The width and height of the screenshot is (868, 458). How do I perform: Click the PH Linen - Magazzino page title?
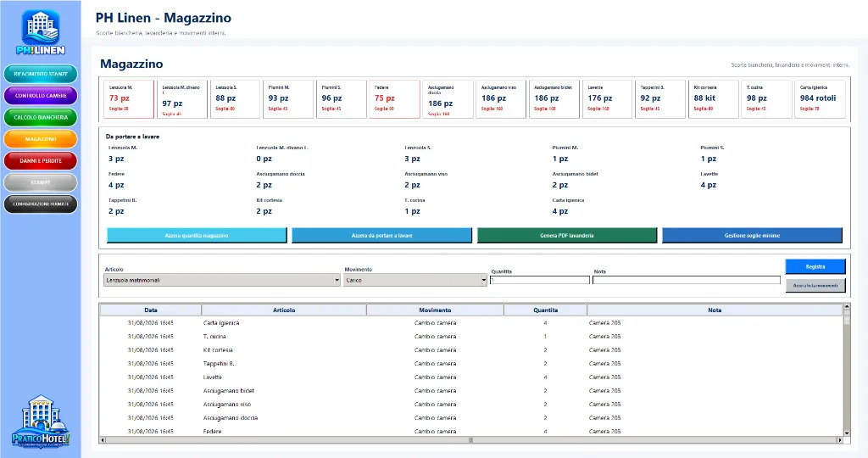pyautogui.click(x=164, y=18)
